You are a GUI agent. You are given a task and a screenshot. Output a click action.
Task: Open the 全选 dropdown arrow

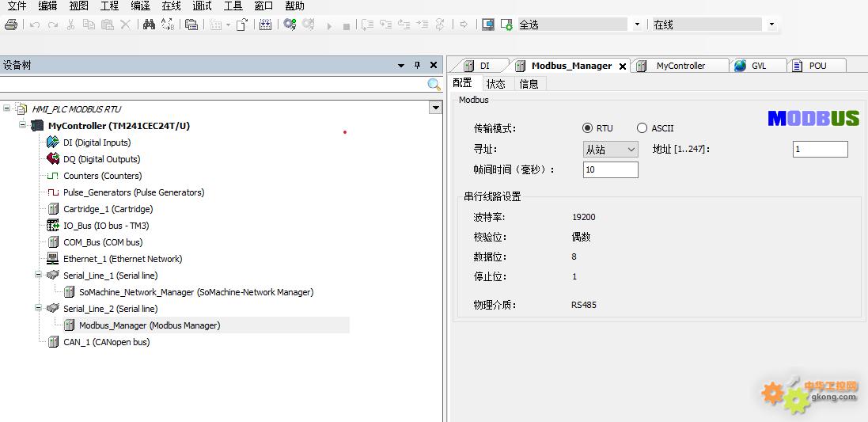coord(637,25)
